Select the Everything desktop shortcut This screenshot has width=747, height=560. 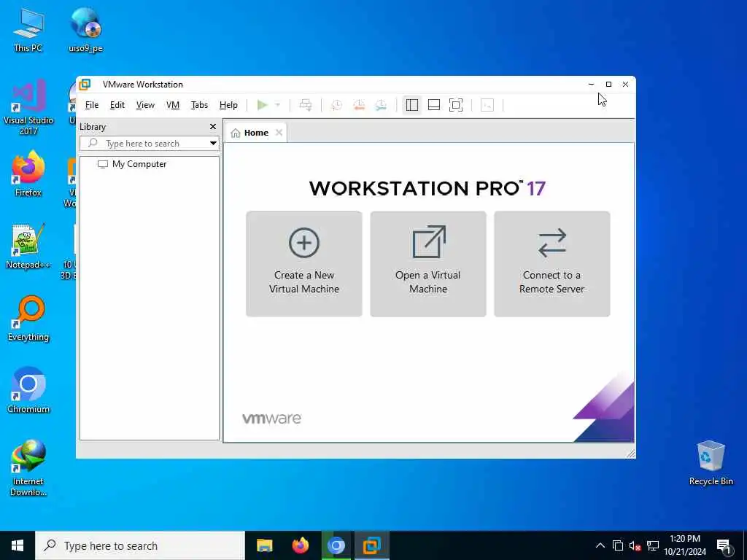pos(28,319)
